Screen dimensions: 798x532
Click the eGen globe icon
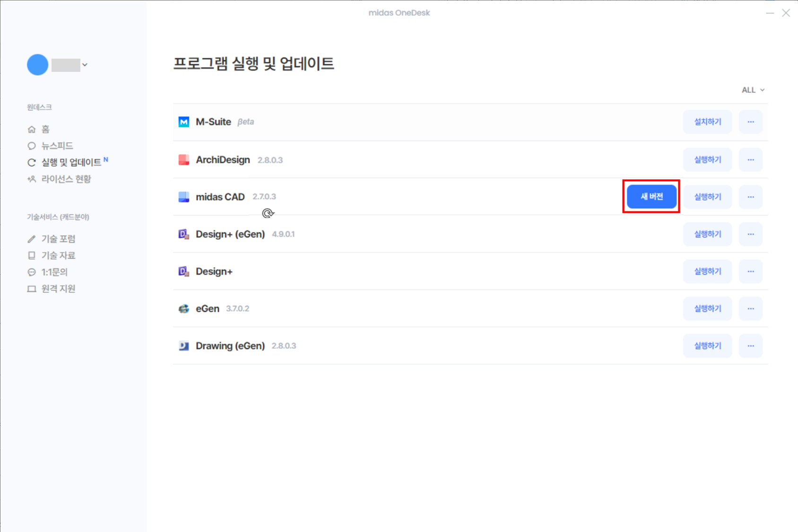coord(183,309)
